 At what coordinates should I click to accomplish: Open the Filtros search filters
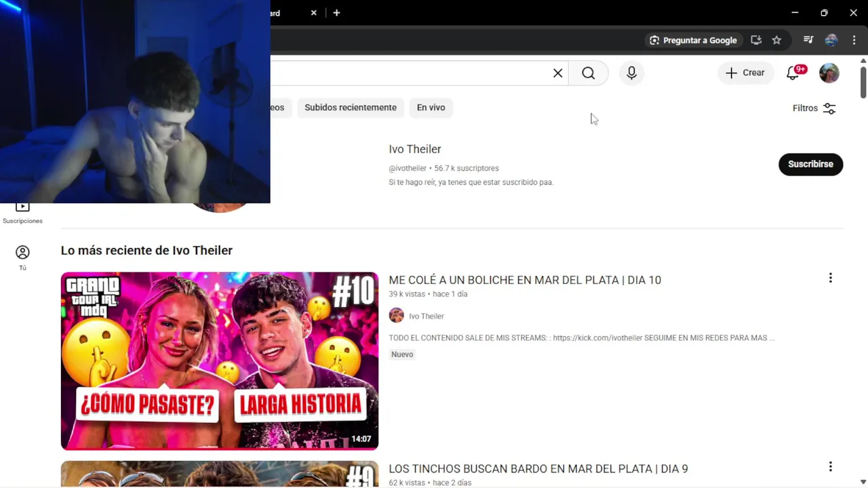[x=814, y=108]
